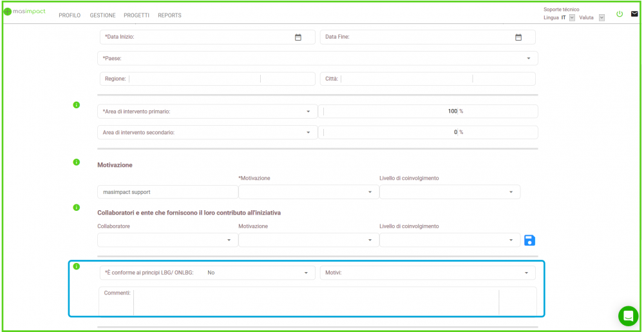This screenshot has height=332, width=644.
Task: Open the mail envelope icon
Action: click(x=634, y=14)
